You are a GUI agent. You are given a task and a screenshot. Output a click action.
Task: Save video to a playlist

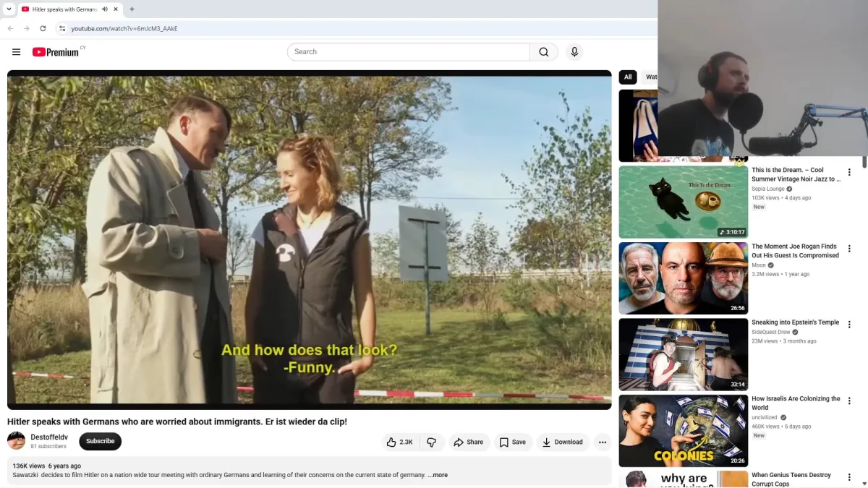(513, 442)
